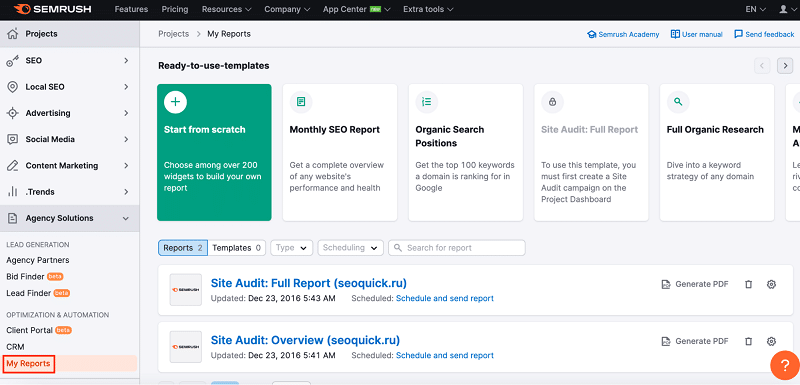
Task: Click the .Trends bar chart icon
Action: 13,192
